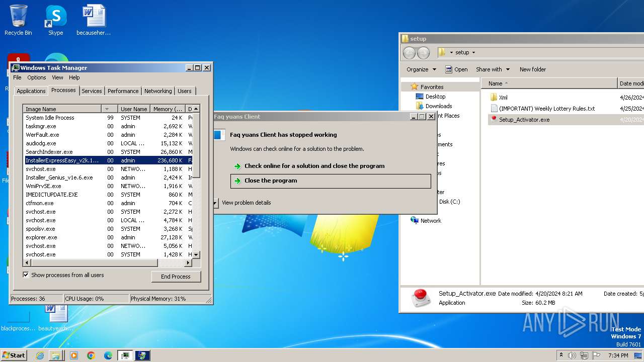Open the Help menu in Task Manager

[x=74, y=77]
